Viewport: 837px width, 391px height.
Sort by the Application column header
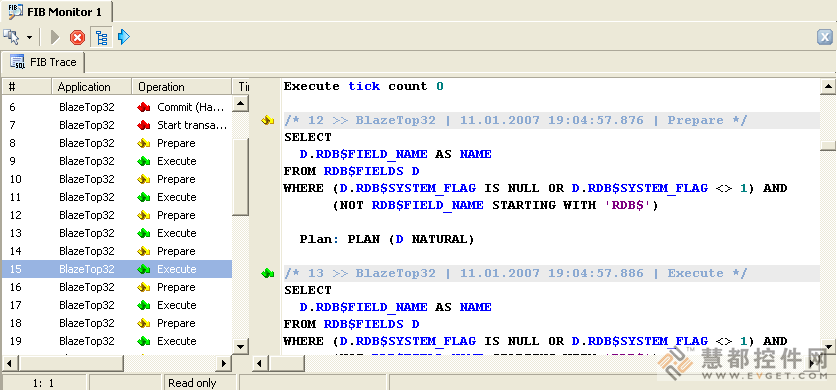coord(91,87)
